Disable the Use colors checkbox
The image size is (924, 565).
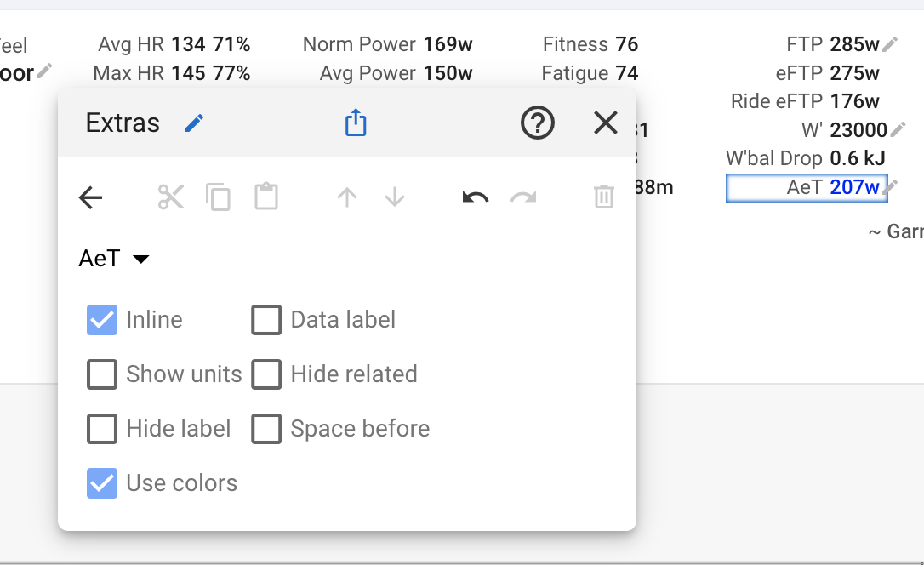[102, 483]
